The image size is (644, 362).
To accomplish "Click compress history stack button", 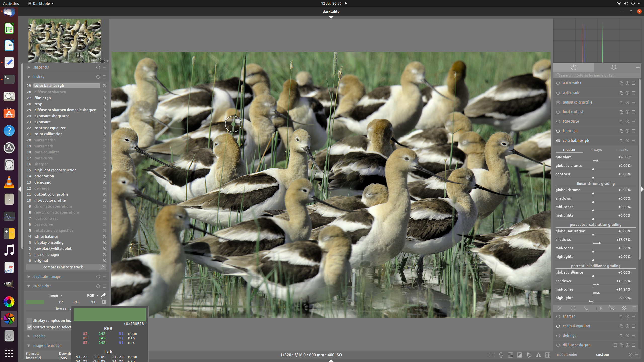I will (x=63, y=267).
